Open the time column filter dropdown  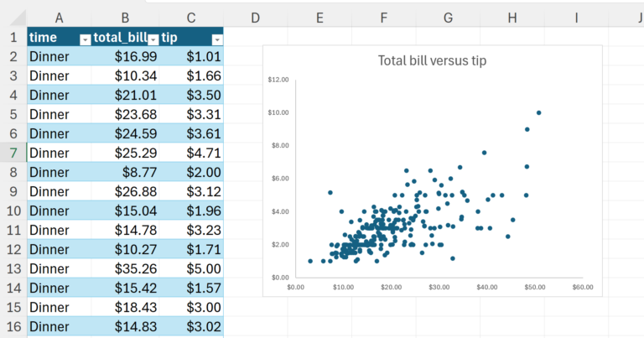click(84, 39)
